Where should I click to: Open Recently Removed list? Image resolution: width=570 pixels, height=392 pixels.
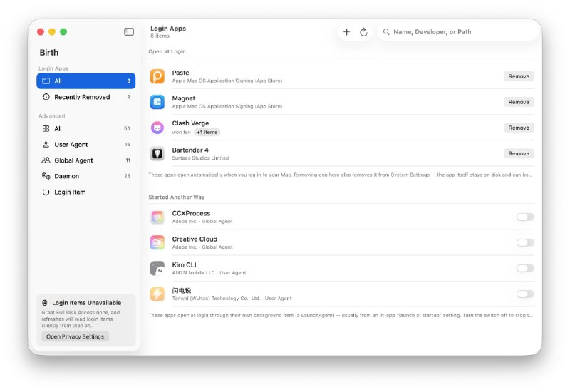85,97
